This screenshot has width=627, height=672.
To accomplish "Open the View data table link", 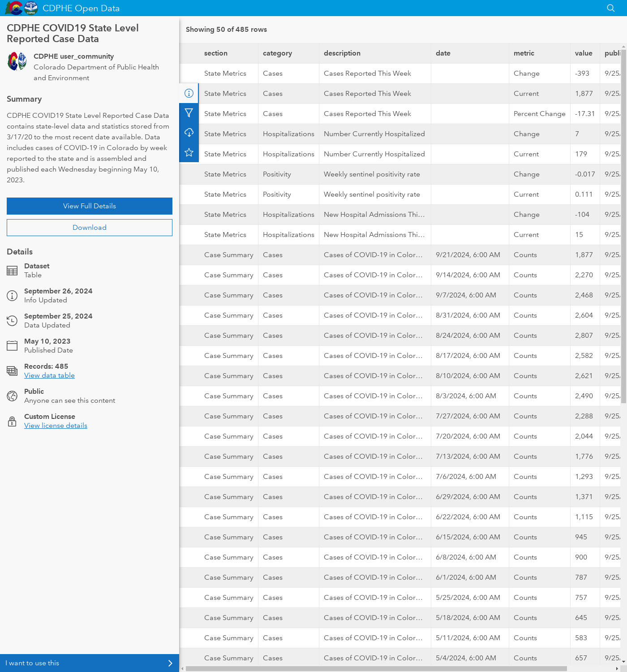I will click(x=49, y=375).
